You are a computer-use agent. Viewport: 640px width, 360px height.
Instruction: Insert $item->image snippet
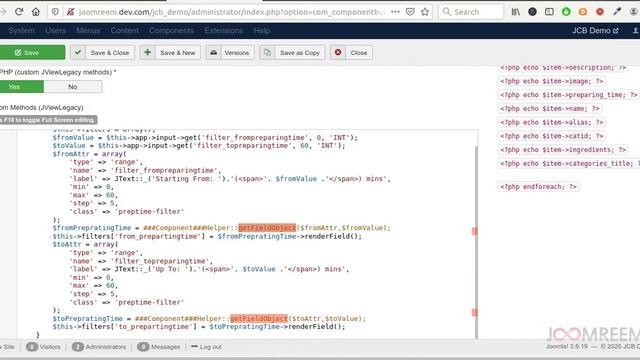tap(551, 81)
